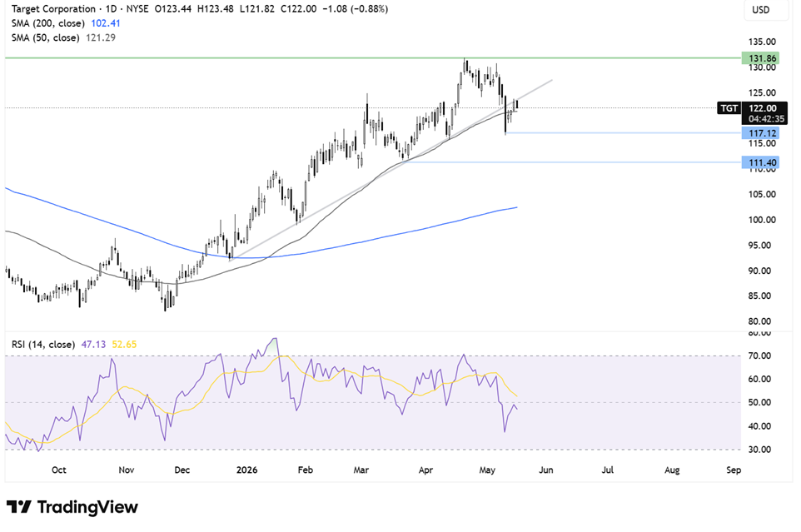
Task: Select the Target Corporation symbol title
Action: click(53, 8)
